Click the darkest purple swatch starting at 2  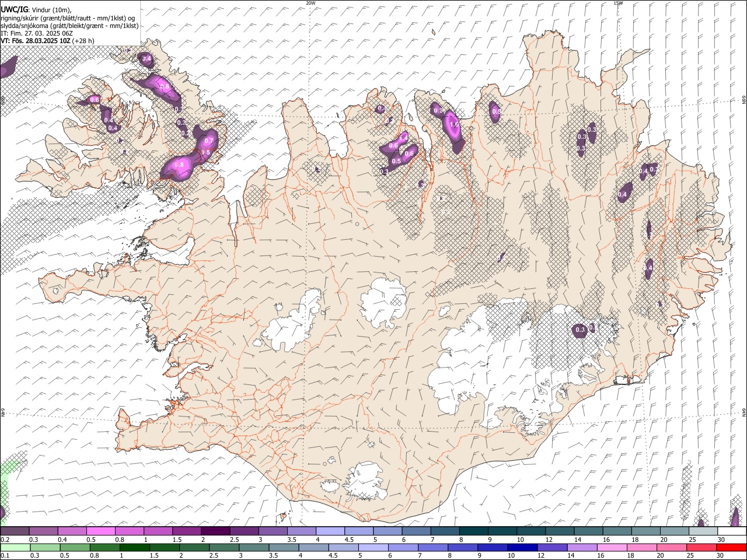click(215, 531)
